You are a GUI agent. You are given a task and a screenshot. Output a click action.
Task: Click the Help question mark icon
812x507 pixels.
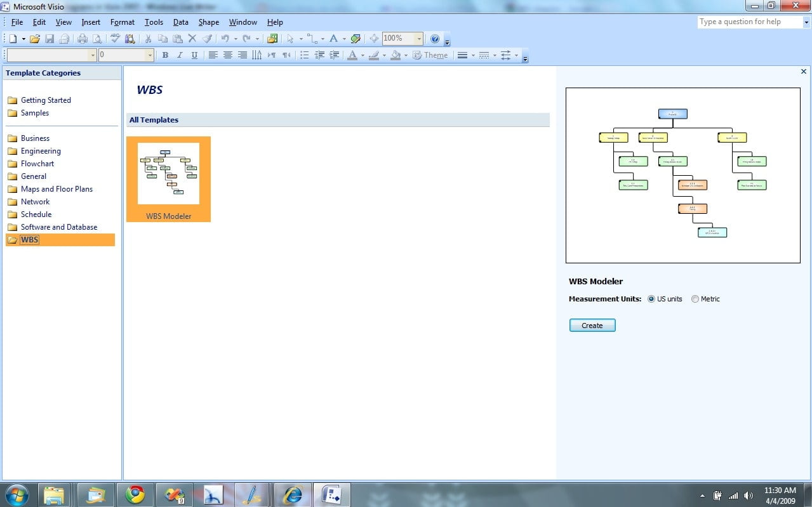(435, 39)
